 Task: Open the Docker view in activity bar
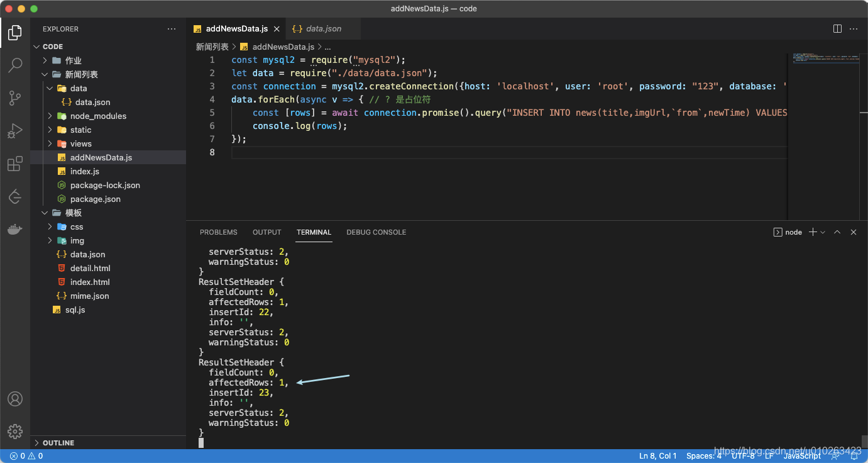15,229
